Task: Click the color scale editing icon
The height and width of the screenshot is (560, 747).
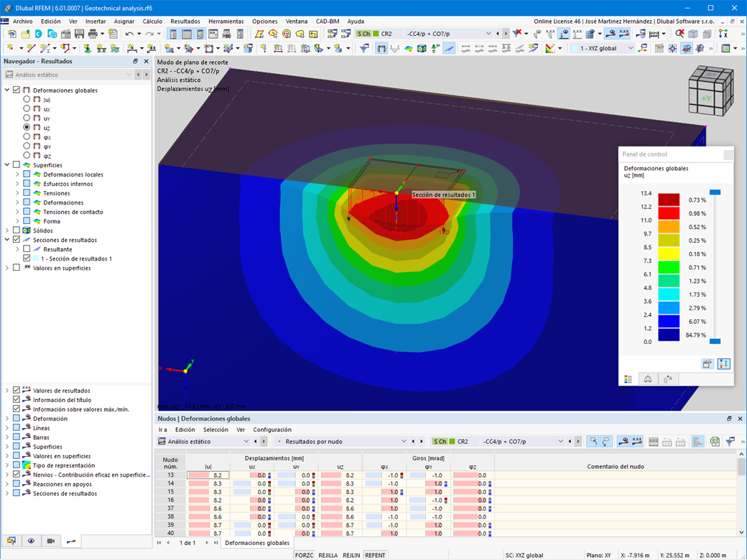Action: point(550,48)
